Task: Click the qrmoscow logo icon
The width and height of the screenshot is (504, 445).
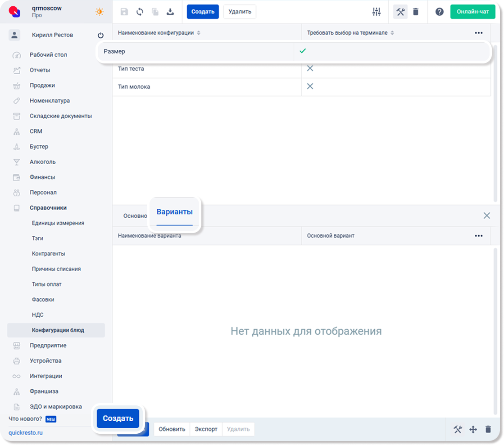Action: [x=15, y=12]
